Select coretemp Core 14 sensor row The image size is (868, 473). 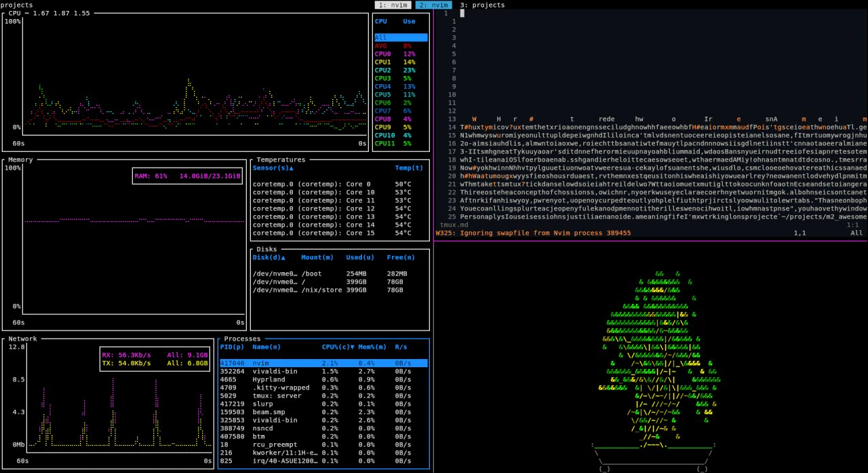pyautogui.click(x=340, y=225)
